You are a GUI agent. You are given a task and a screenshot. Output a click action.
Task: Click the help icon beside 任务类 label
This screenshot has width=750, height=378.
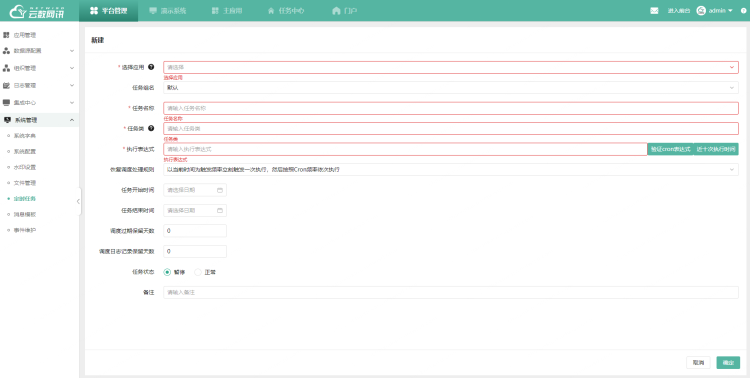click(x=151, y=128)
